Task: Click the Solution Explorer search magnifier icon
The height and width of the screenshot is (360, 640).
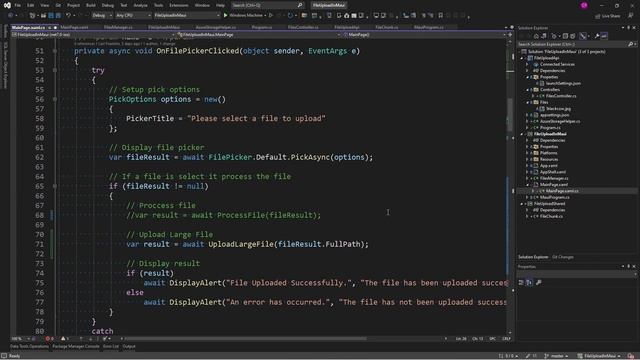Action: click(x=630, y=44)
